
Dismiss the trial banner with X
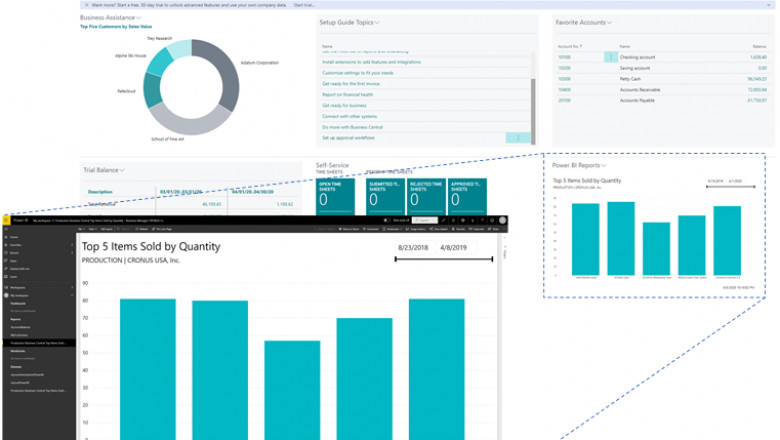[x=86, y=5]
